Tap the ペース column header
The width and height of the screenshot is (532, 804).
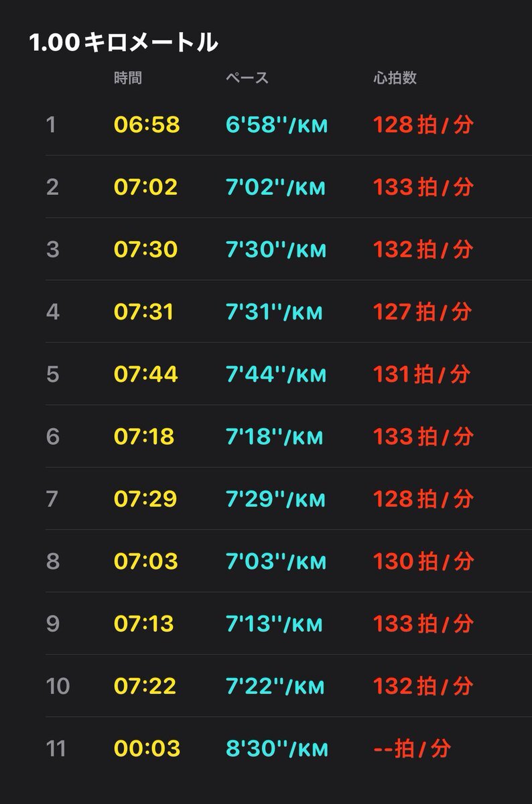pos(247,78)
